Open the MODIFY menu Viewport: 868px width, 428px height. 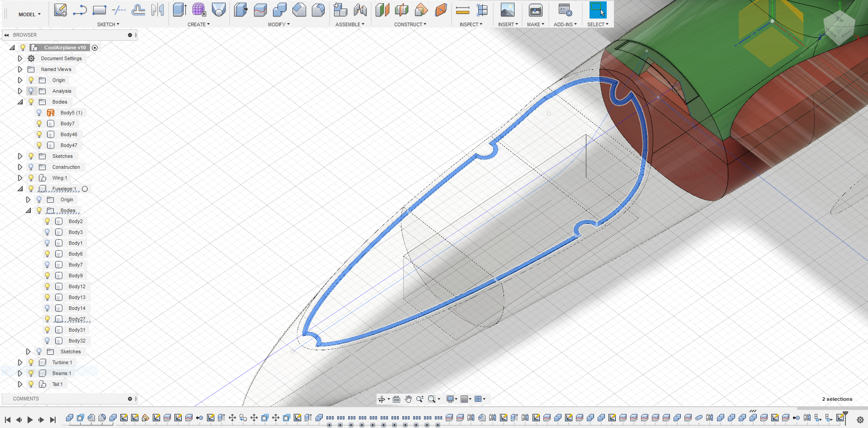278,24
